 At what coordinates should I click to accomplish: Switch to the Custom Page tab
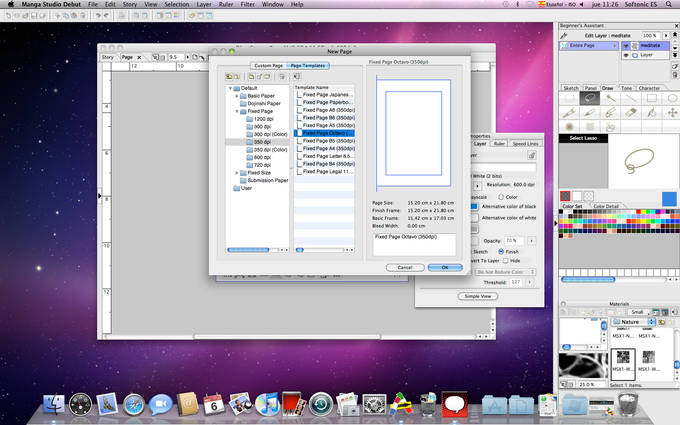point(268,65)
